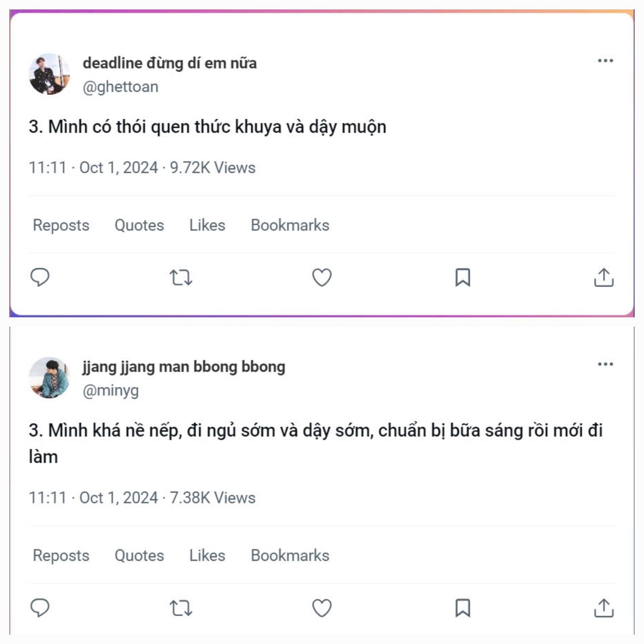
Task: Share the @ghettoan post
Action: point(603,277)
